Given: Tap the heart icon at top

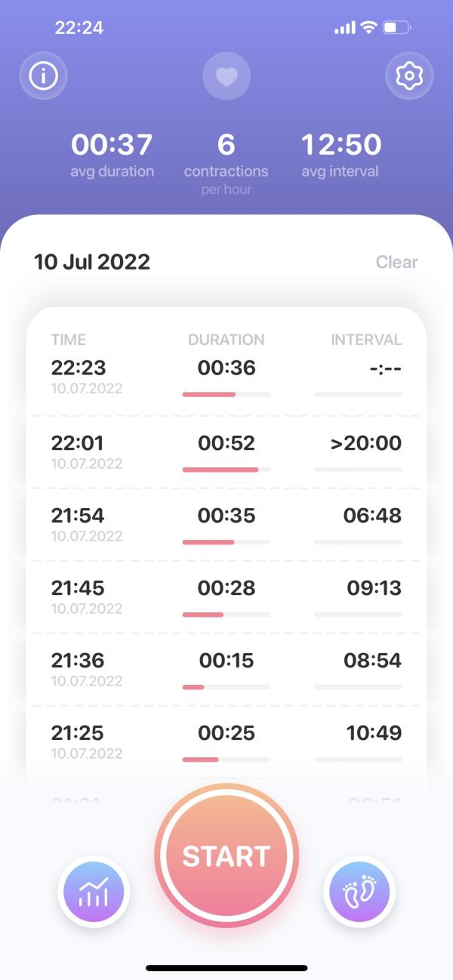Looking at the screenshot, I should [226, 76].
